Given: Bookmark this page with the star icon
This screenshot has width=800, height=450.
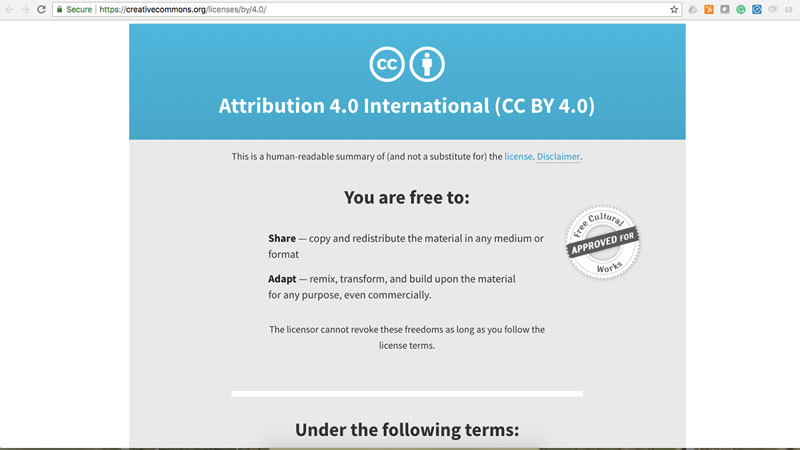Looking at the screenshot, I should coord(674,10).
